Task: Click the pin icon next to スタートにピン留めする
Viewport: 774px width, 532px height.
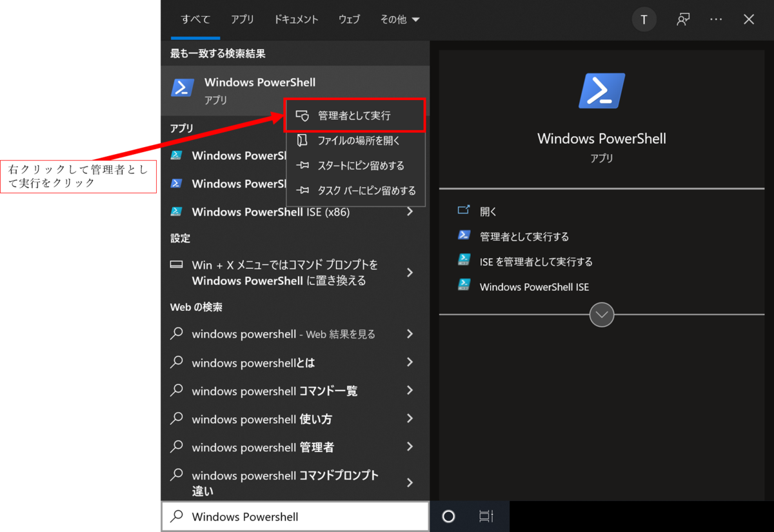Action: click(x=303, y=166)
